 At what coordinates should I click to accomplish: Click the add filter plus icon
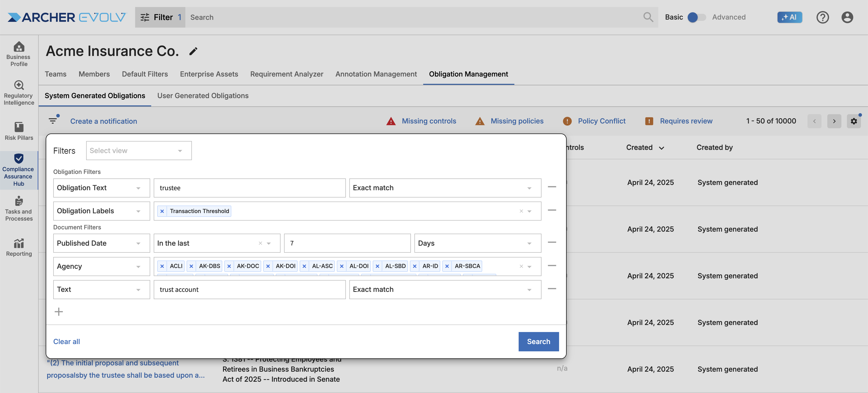tap(59, 311)
